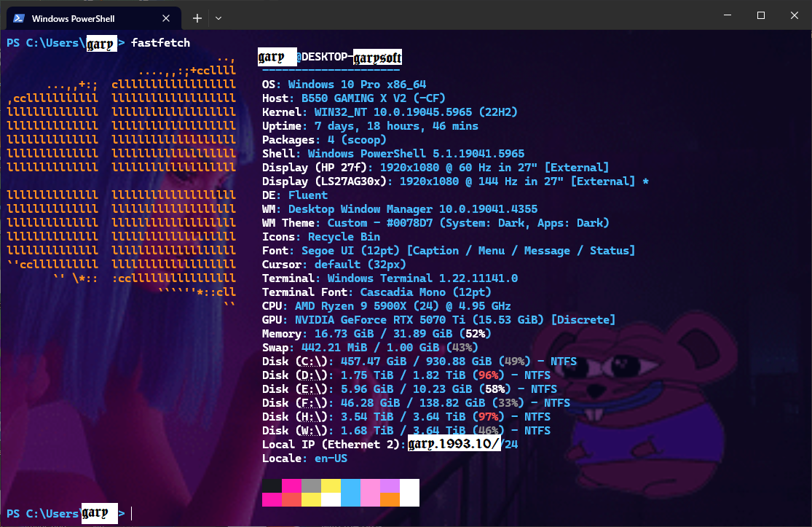Click the '@DESKTOP-' hostname header text
Viewport: 812px width, 527px height.
(x=325, y=57)
